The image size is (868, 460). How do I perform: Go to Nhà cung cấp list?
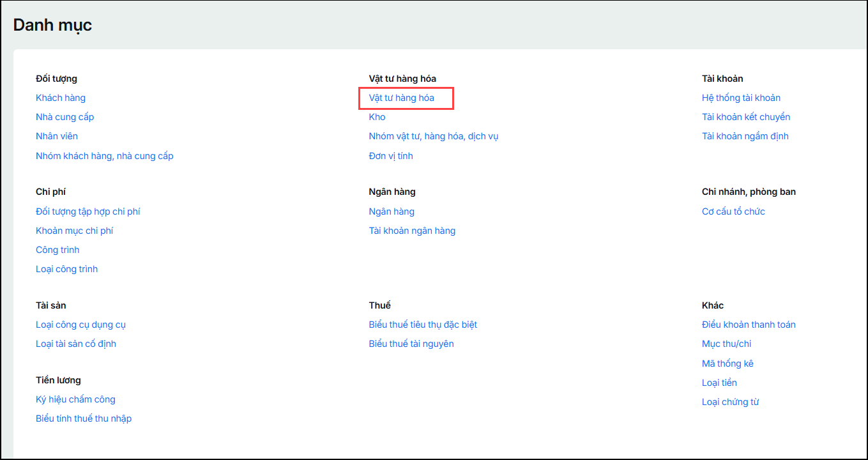click(x=65, y=117)
